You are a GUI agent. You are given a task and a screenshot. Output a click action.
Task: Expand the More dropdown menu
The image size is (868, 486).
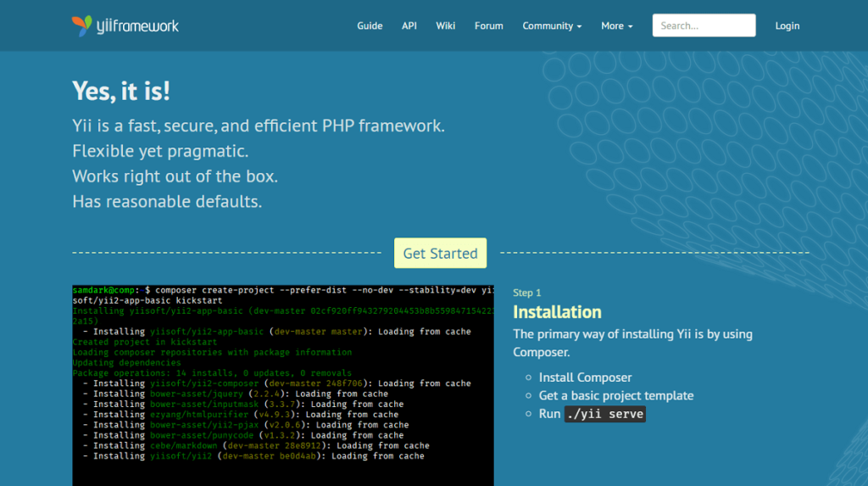[616, 25]
